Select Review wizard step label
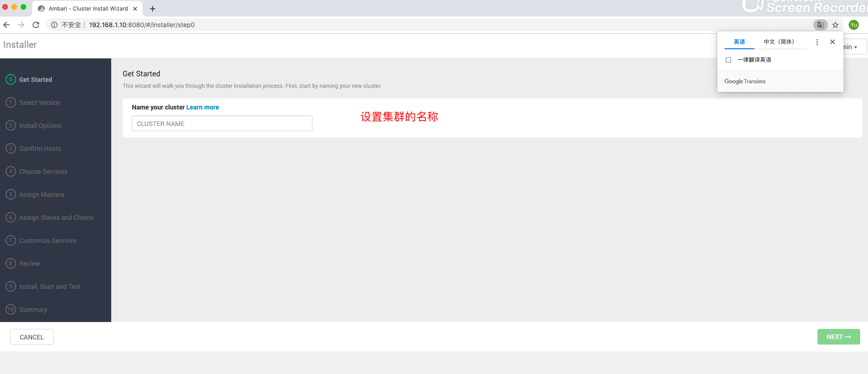Screen dimensions: 868x374 (x=29, y=264)
